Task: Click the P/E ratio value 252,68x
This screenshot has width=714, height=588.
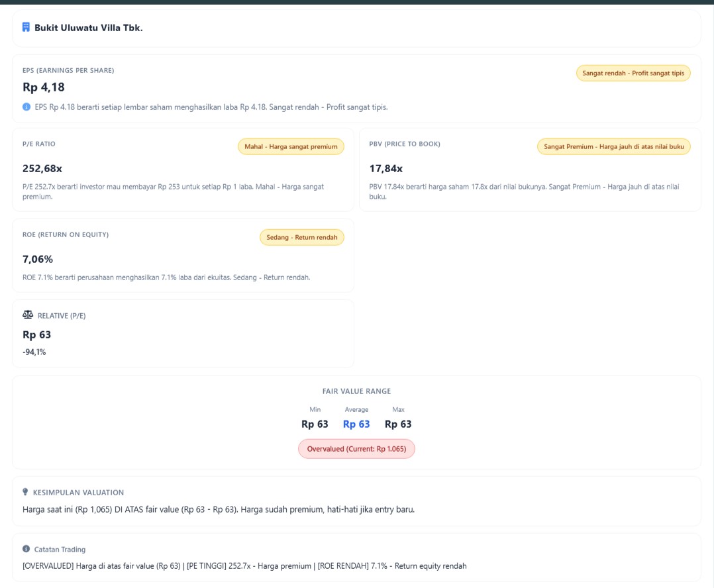Action: click(x=42, y=168)
